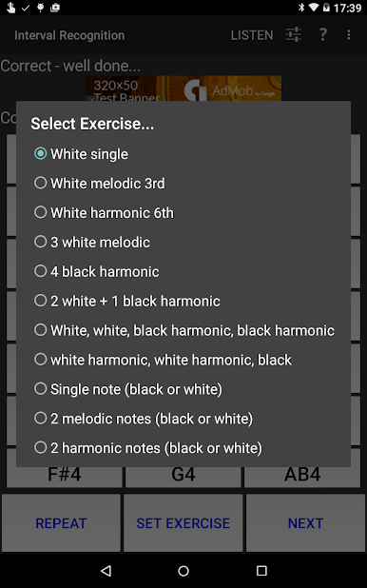Click the REPEAT button
The width and height of the screenshot is (367, 588).
[61, 522]
